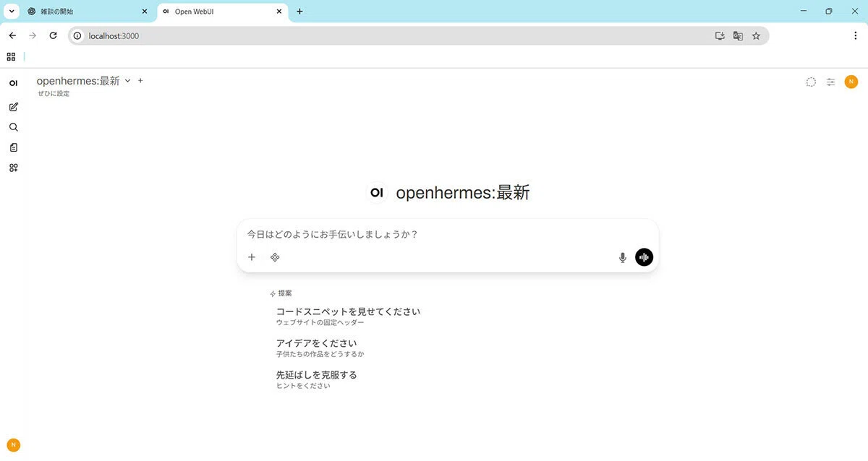Add another model with the plus icon
Image resolution: width=868 pixels, height=461 pixels.
[140, 81]
